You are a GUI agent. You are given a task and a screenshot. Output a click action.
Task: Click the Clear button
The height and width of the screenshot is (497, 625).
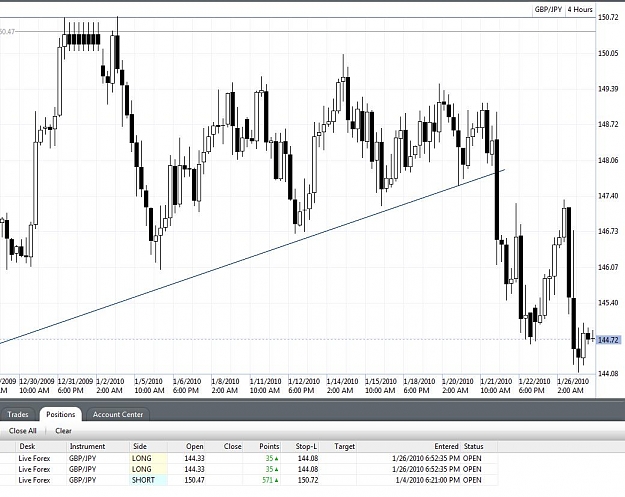(x=63, y=431)
